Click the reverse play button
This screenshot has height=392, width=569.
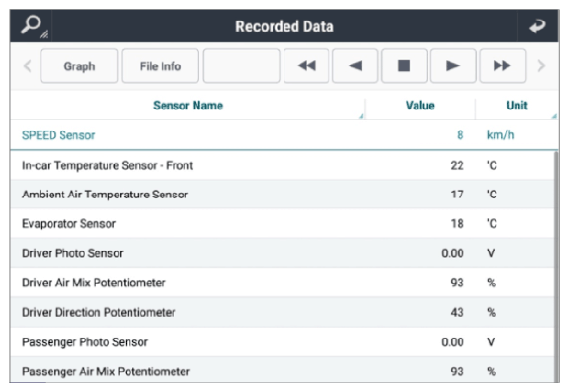point(355,66)
